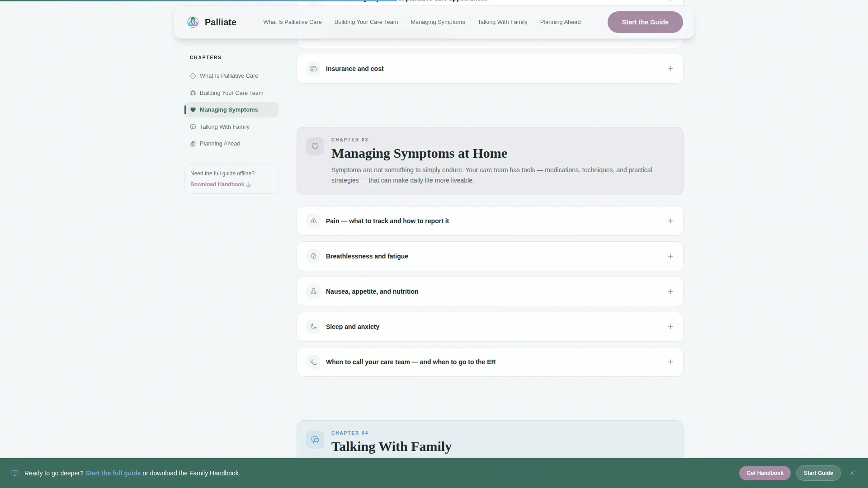Click the moon icon on Sleep and anxiety

click(313, 327)
